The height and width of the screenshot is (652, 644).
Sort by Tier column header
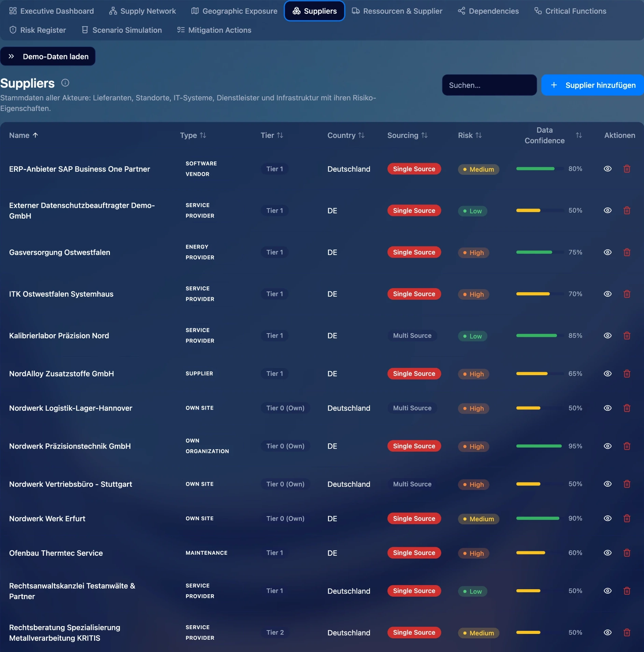pyautogui.click(x=272, y=135)
